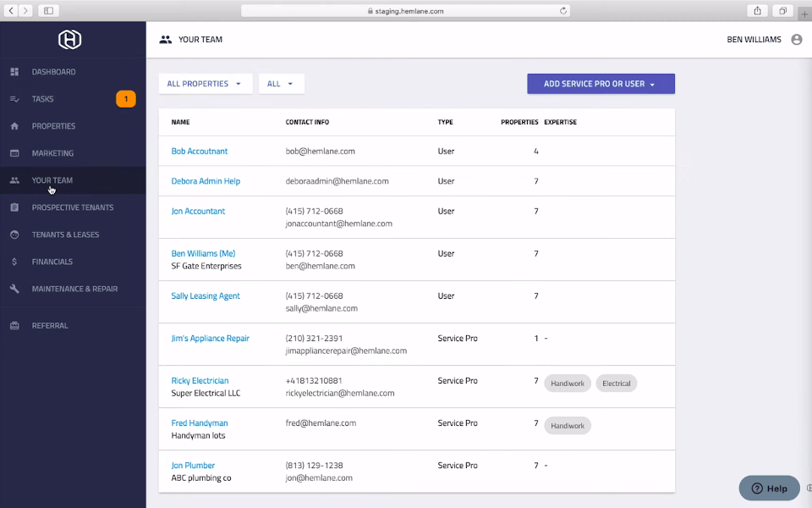Viewport: 812px width, 508px height.
Task: Click the BEN WILLIAMS account name
Action: click(754, 40)
